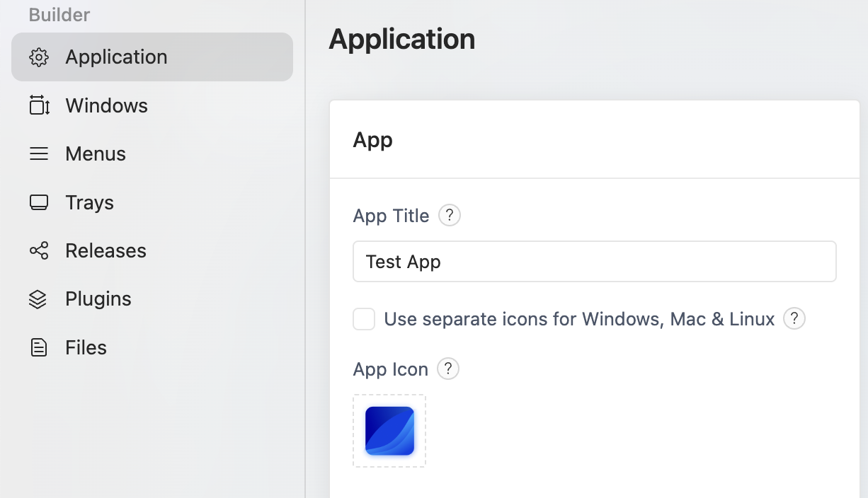
Task: Click the App heading card
Action: 372,139
